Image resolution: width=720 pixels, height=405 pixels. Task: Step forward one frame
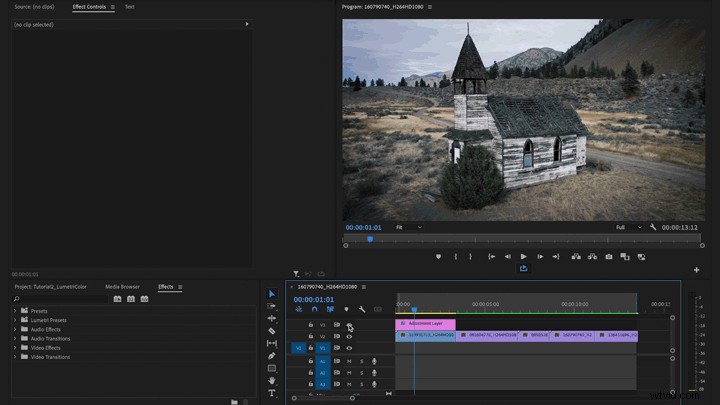540,257
